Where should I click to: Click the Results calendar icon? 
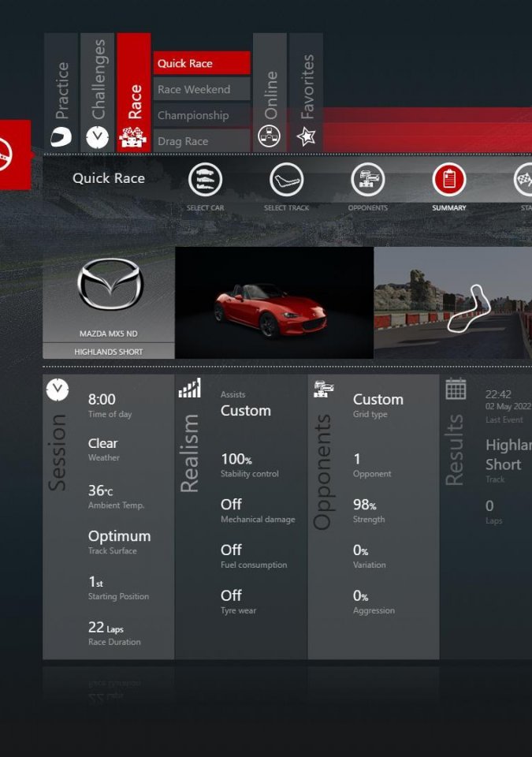pyautogui.click(x=456, y=389)
